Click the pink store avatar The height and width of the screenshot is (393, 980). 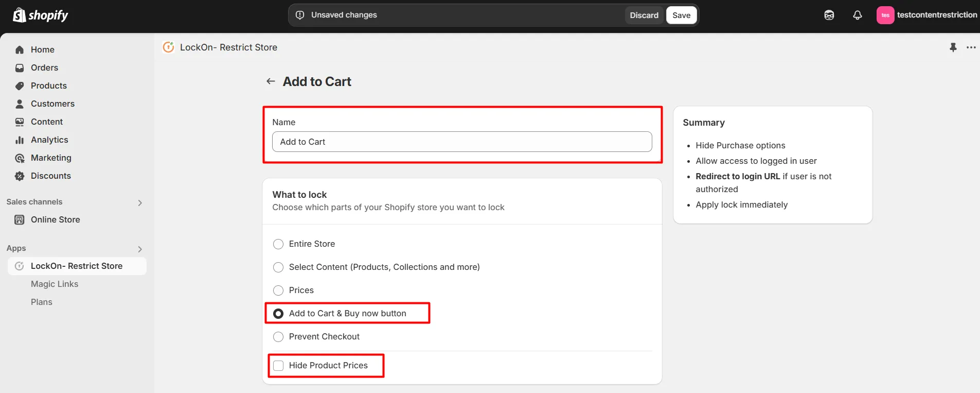coord(885,15)
